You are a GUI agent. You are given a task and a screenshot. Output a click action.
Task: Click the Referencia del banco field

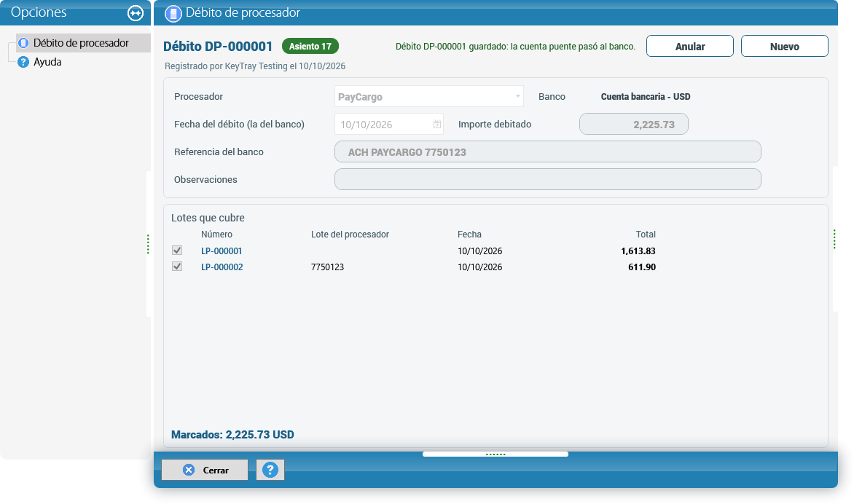548,151
